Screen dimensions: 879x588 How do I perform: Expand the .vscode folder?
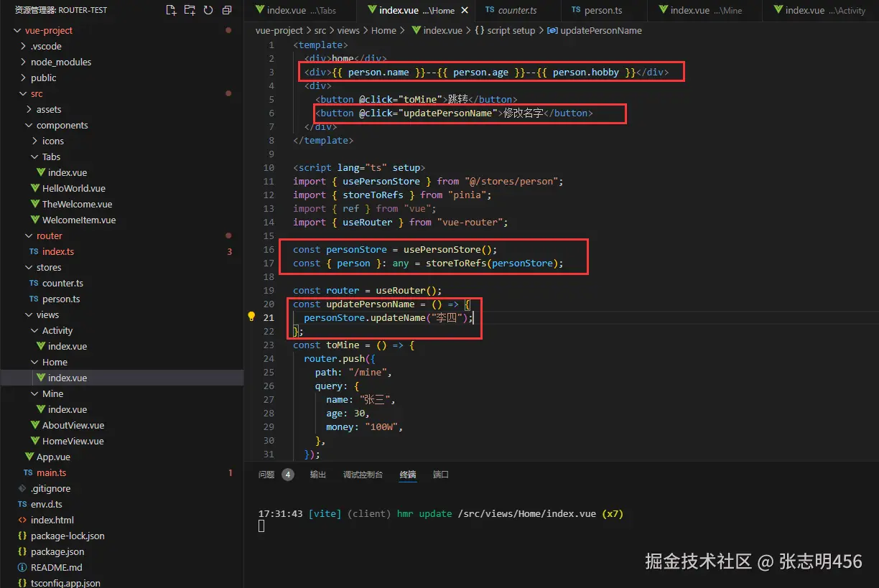tap(23, 46)
